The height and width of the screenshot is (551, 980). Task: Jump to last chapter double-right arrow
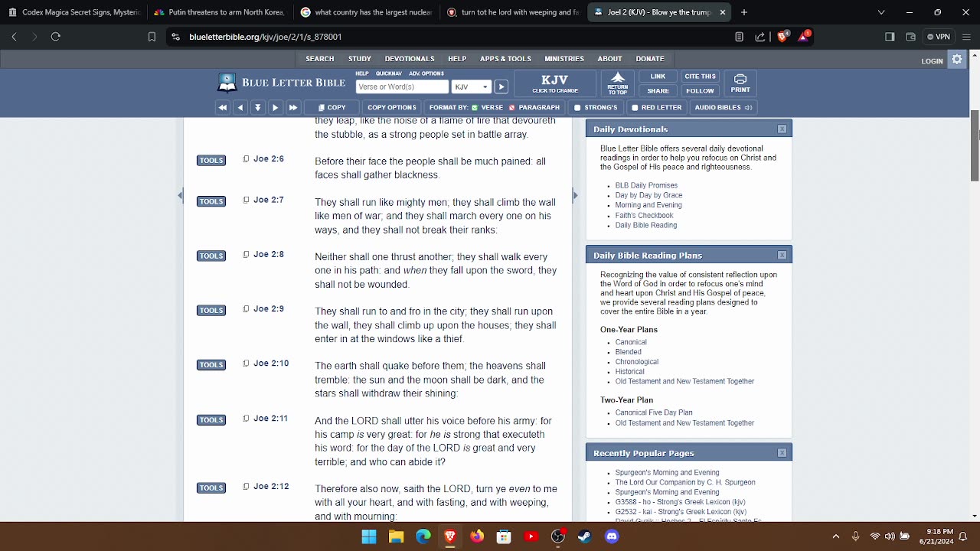[293, 108]
